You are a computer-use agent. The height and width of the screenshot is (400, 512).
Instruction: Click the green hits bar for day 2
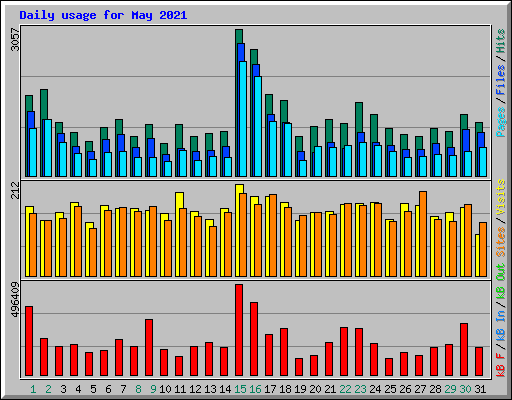click(44, 104)
